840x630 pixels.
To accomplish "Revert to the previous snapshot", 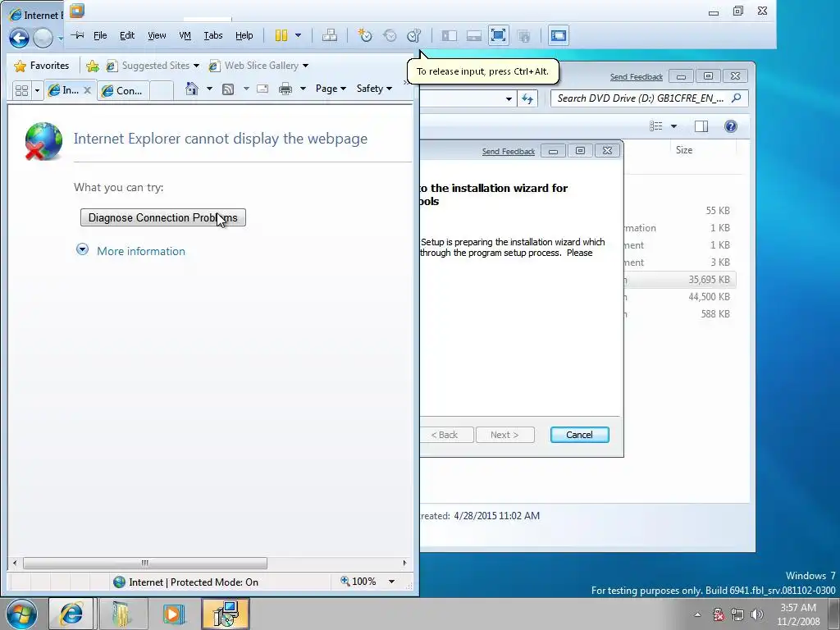I will pyautogui.click(x=390, y=35).
